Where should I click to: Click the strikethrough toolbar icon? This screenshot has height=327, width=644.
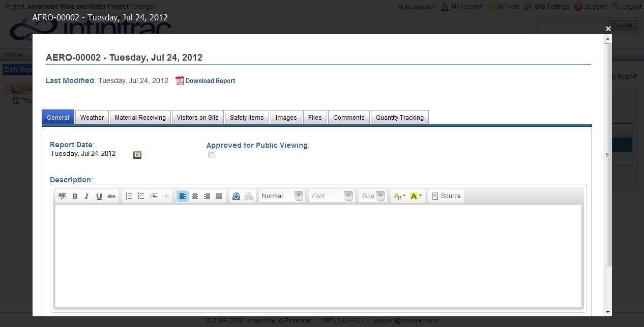pyautogui.click(x=111, y=196)
